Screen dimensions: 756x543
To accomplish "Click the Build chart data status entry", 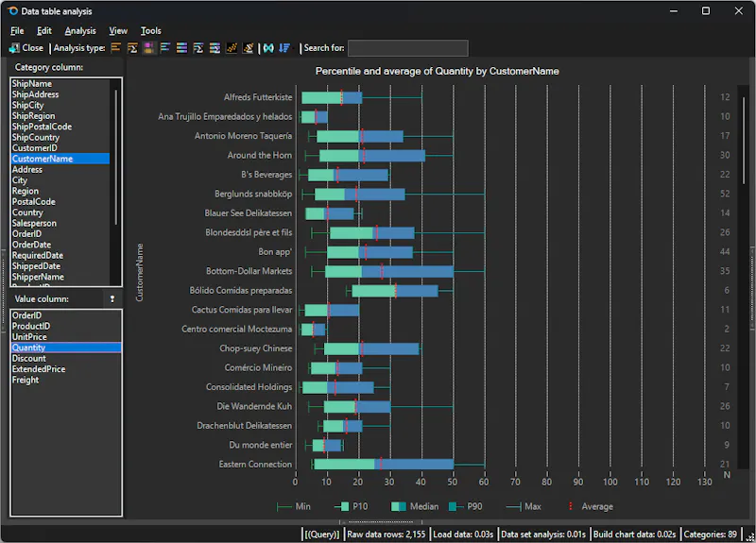I will point(634,535).
